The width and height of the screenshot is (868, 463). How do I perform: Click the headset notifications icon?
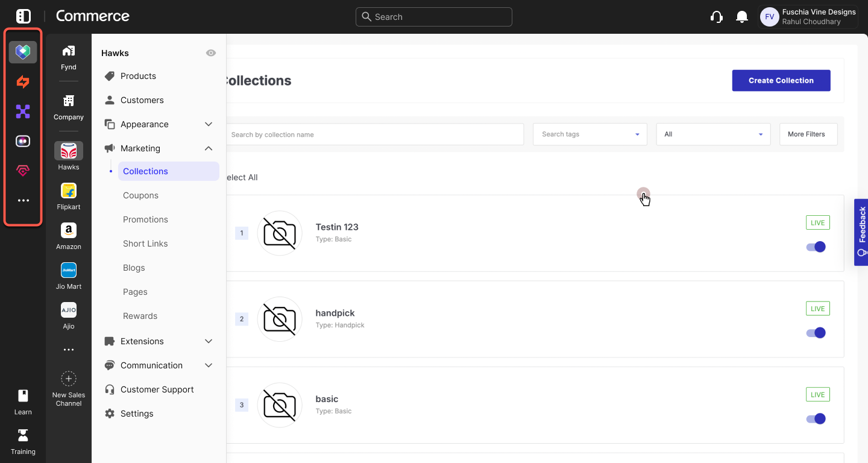coord(716,16)
